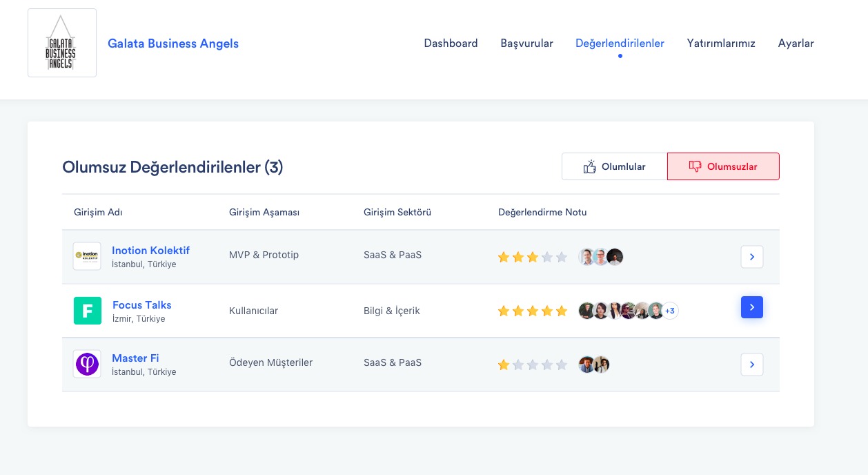
Task: Click SaaS & PaaS in Master Fi row
Action: [x=393, y=362]
